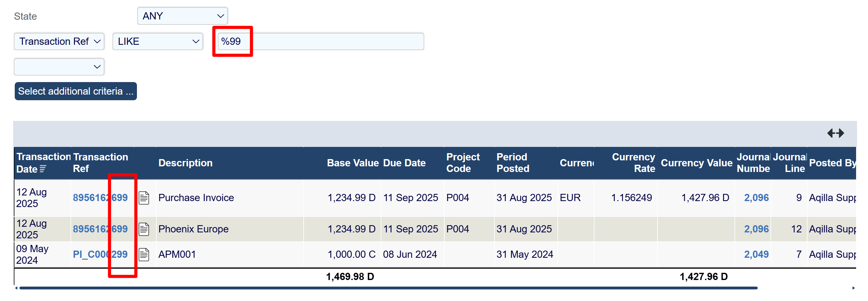Viewport: 868px width, 301px height.
Task: Sort by Due Date column header
Action: tap(404, 163)
